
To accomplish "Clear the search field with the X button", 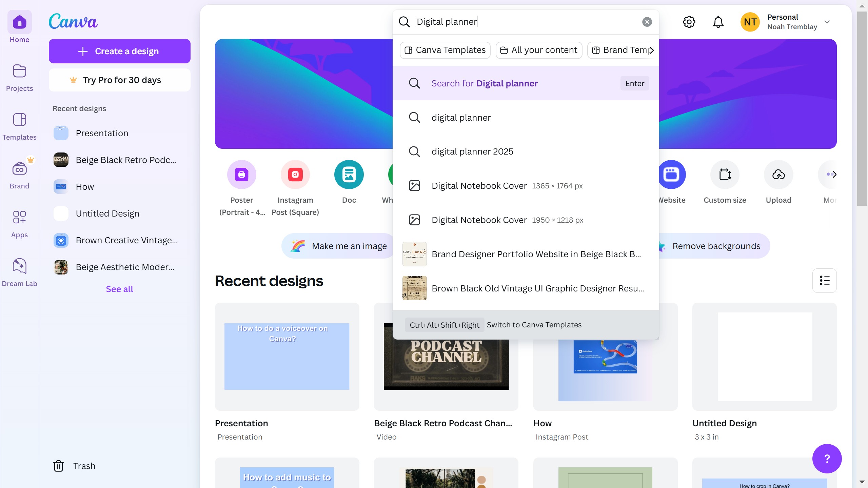I will click(x=647, y=22).
